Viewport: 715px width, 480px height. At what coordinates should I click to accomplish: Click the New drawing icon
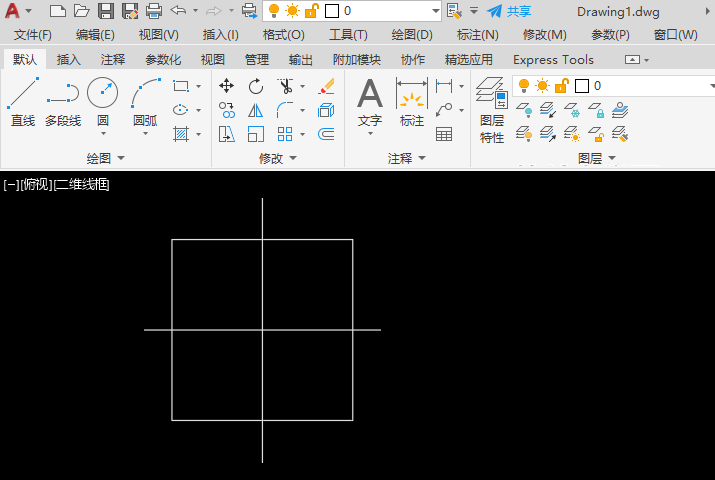pos(57,11)
